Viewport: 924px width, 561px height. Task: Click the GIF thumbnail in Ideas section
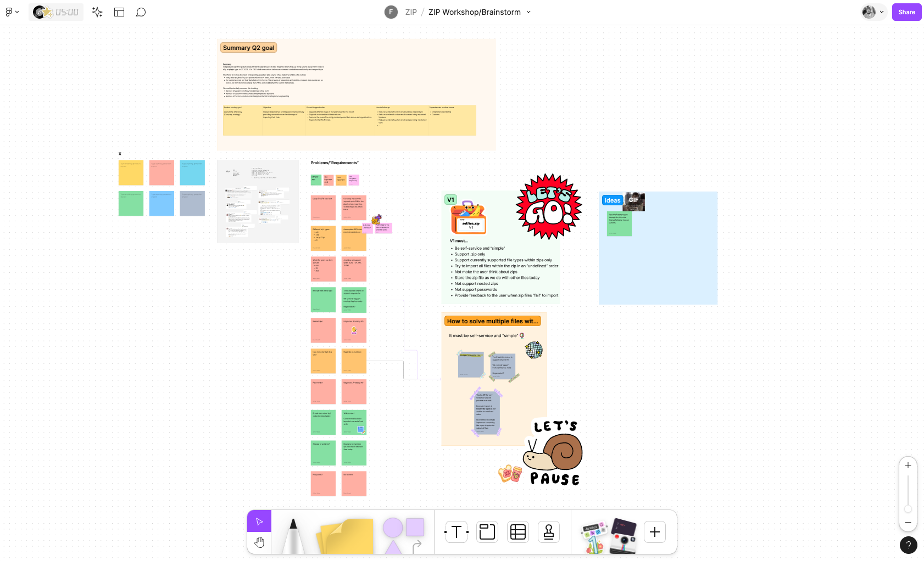pyautogui.click(x=634, y=202)
